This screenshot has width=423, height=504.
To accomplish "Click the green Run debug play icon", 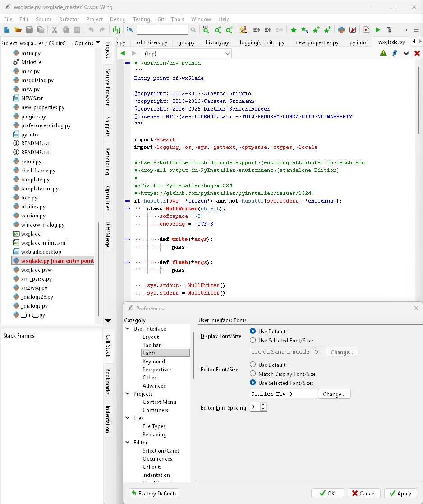I will [377, 30].
